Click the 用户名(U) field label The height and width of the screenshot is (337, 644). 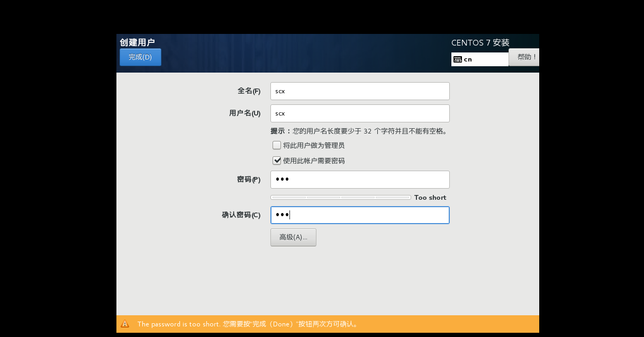click(244, 113)
